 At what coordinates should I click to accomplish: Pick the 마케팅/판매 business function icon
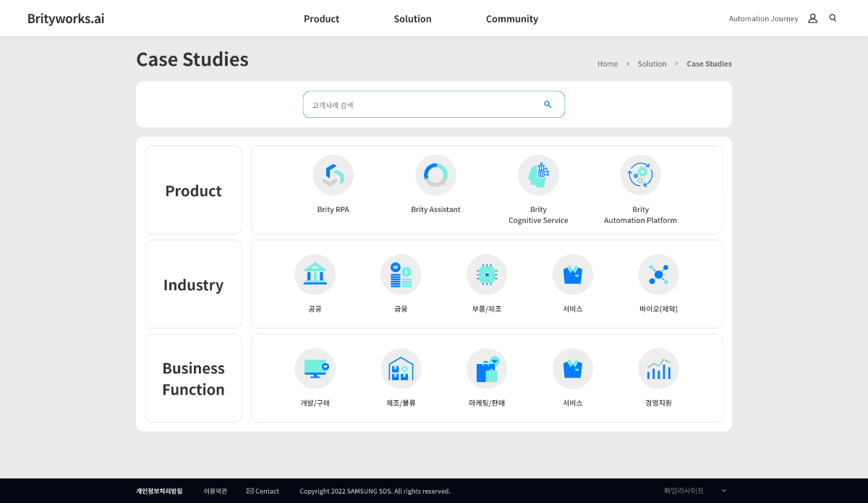point(487,368)
